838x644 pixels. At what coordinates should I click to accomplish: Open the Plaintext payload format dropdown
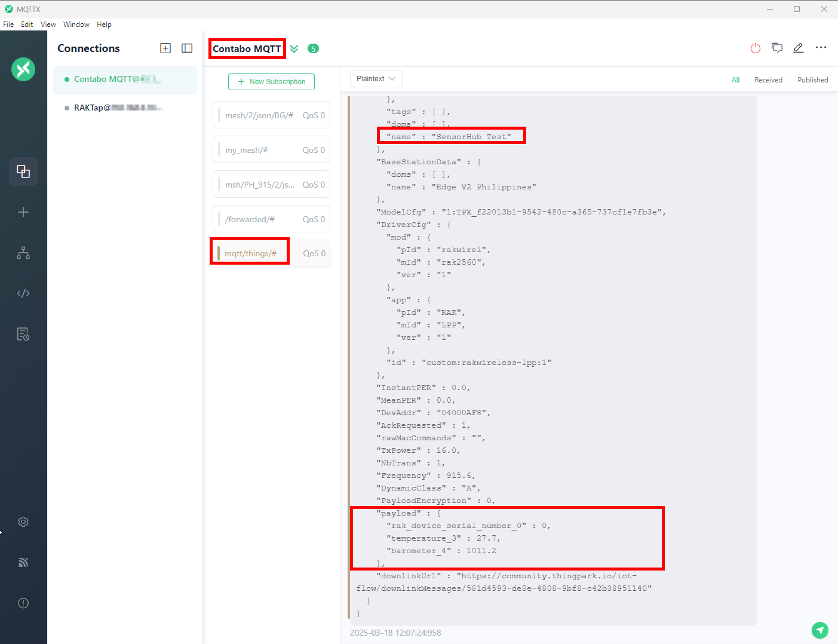click(376, 79)
